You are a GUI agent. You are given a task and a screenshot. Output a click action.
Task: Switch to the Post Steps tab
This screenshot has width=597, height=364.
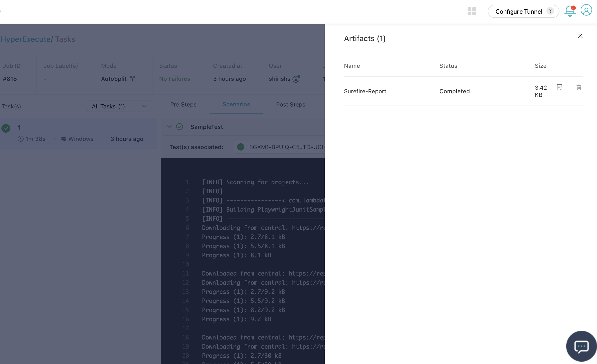coord(291,104)
